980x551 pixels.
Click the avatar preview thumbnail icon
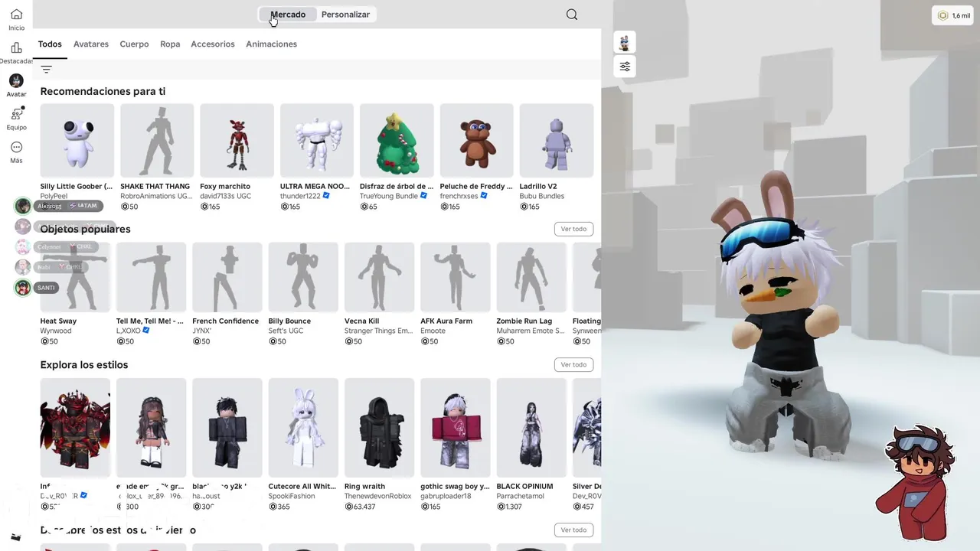[625, 42]
